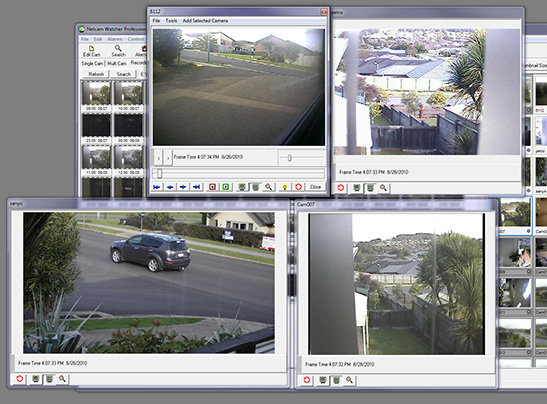547x404 pixels.
Task: Click Search magnifier toolbar icon in Netcam Watcher
Action: pos(118,51)
